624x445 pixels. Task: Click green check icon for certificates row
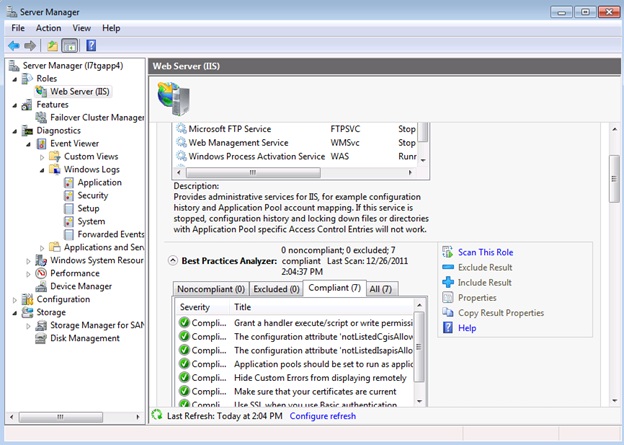pos(184,391)
